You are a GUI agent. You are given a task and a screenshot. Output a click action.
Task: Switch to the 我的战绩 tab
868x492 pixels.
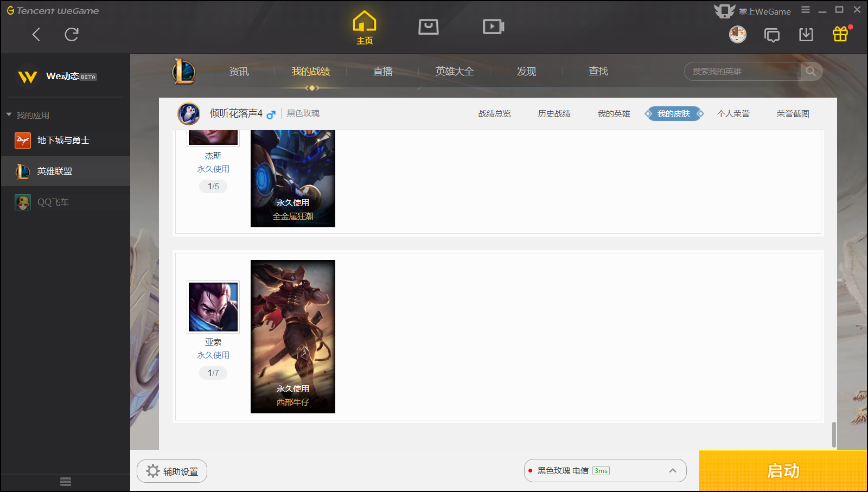(x=311, y=72)
